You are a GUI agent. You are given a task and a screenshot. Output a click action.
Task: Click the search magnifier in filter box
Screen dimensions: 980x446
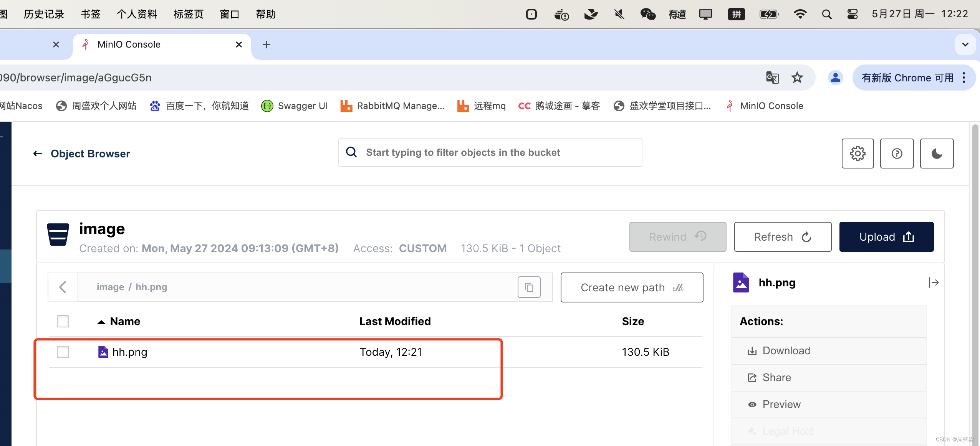[x=351, y=152]
